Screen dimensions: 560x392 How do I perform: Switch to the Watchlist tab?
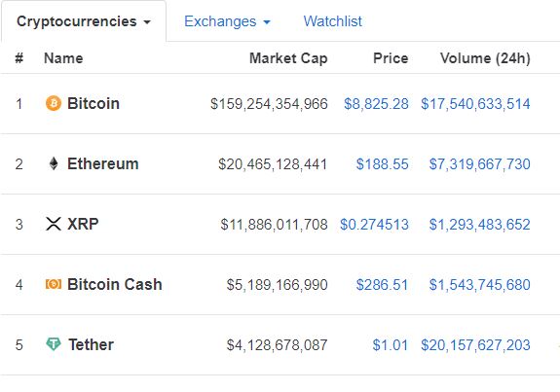(332, 21)
